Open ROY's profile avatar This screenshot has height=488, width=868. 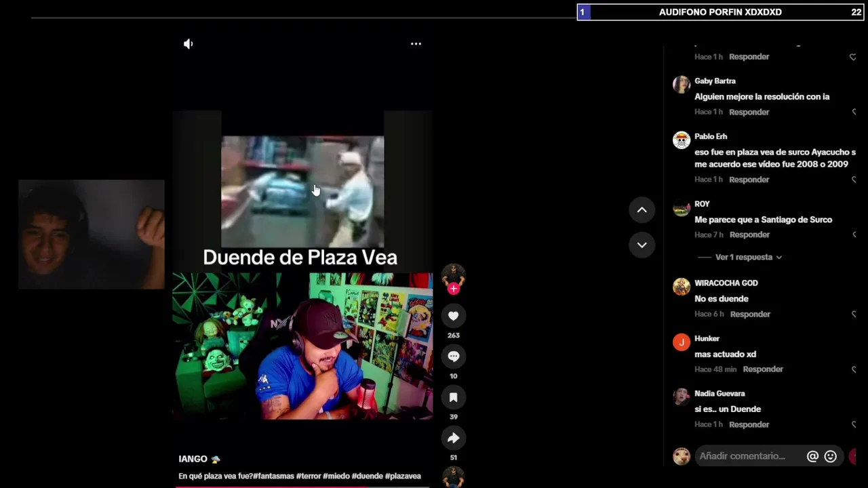(682, 207)
